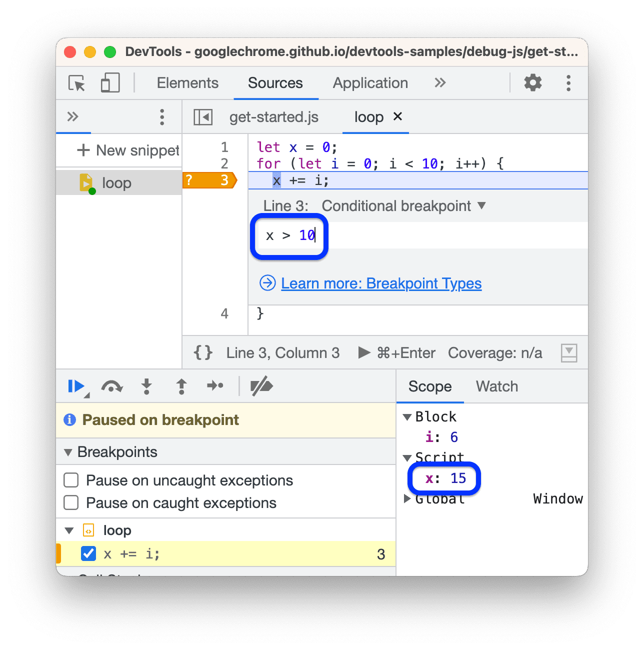Deactivate all breakpoints
644x650 pixels.
261,386
